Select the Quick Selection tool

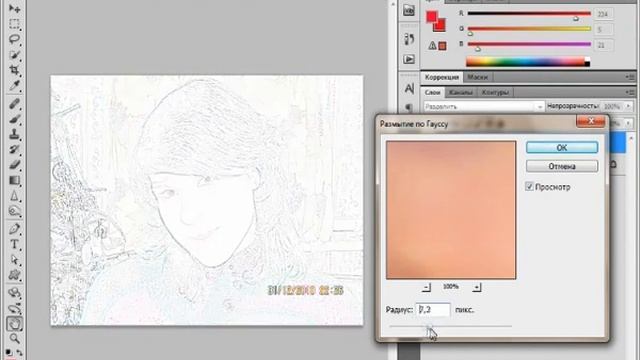14,55
